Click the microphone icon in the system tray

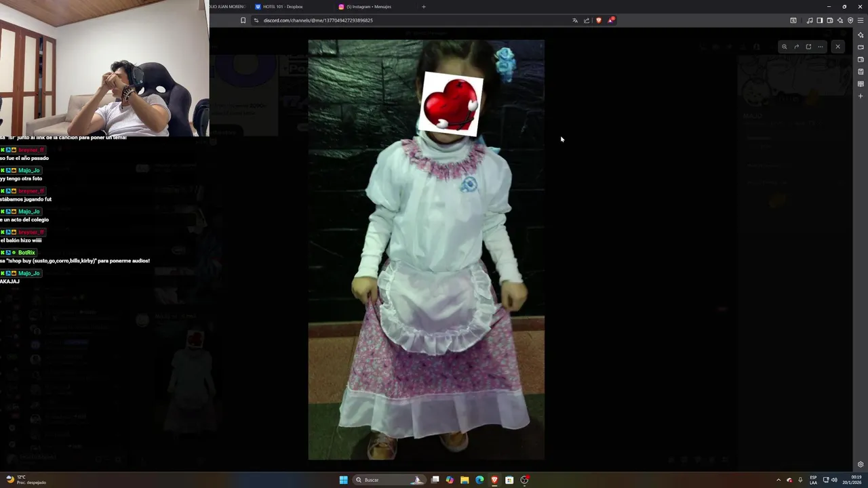click(x=800, y=480)
